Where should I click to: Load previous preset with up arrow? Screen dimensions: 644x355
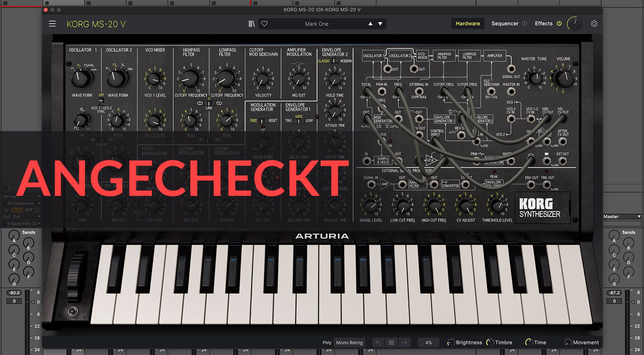click(370, 24)
